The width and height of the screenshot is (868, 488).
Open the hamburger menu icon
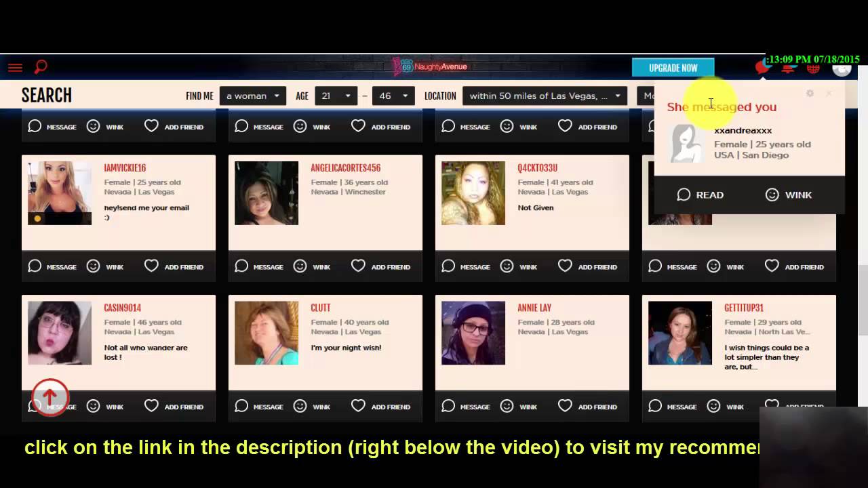point(15,67)
